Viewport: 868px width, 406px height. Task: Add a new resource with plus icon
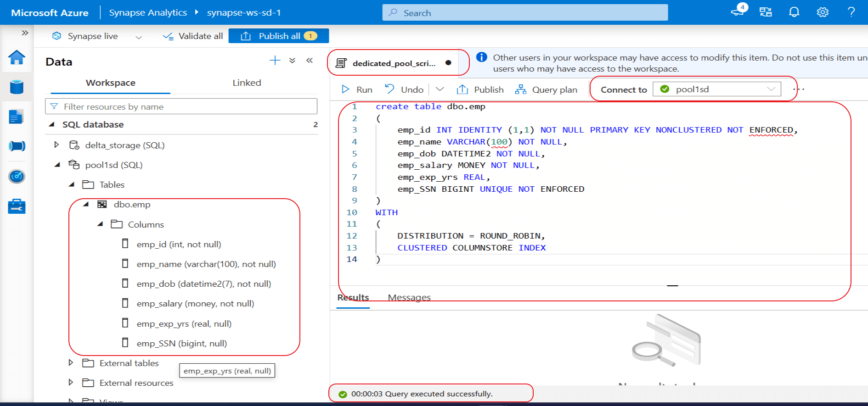[275, 60]
